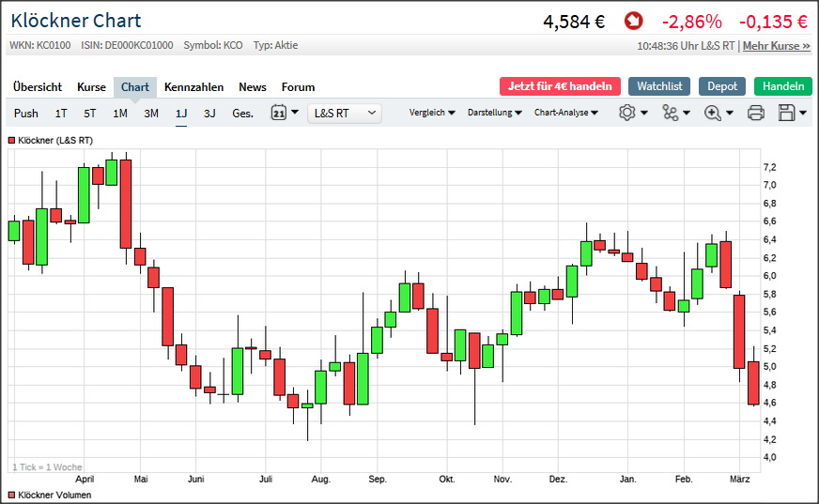
Task: Select the 3M time range
Action: tap(151, 114)
